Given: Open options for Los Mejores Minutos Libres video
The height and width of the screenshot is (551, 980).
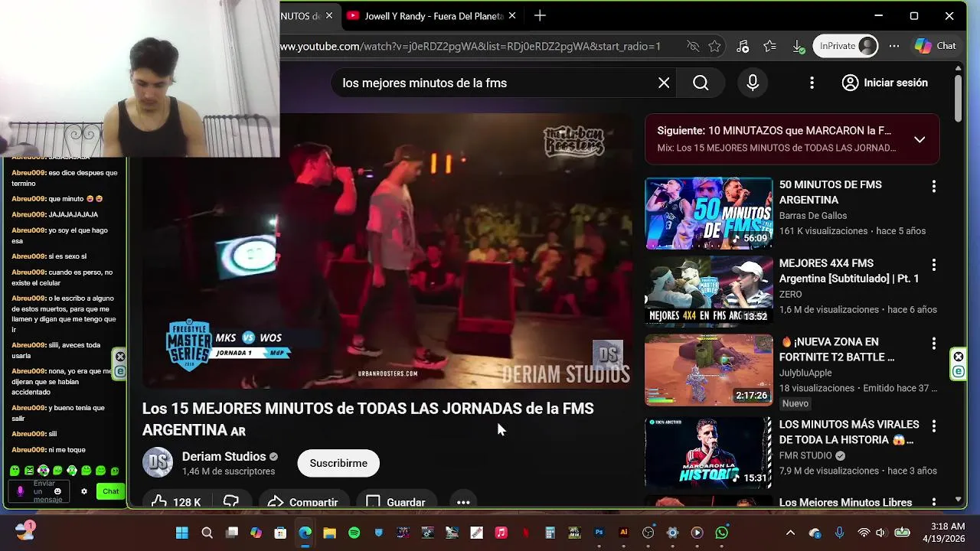Looking at the screenshot, I should coord(933,502).
